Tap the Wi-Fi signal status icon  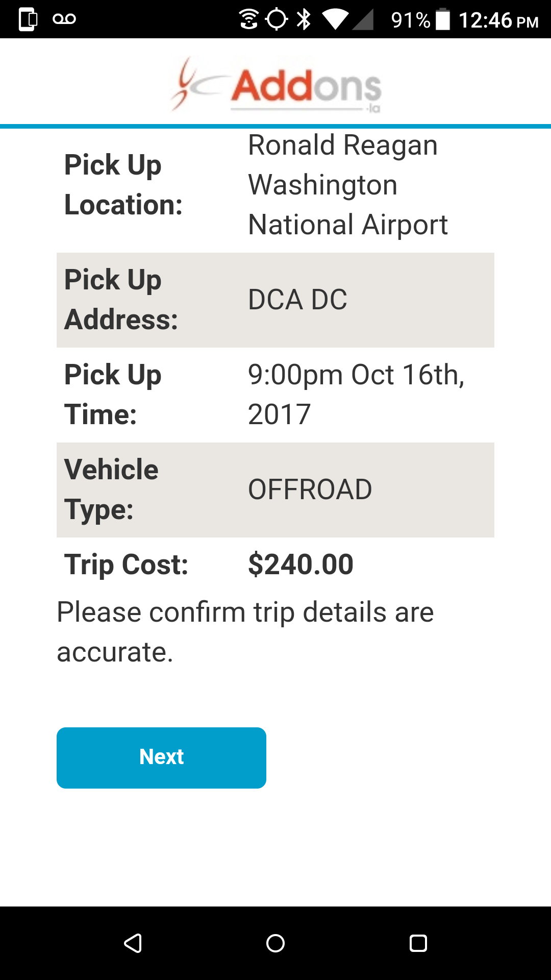pos(335,19)
